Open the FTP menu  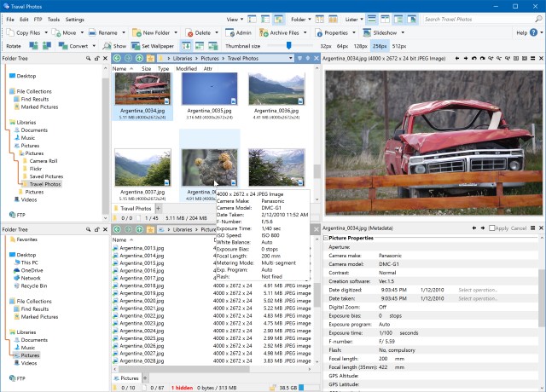38,20
